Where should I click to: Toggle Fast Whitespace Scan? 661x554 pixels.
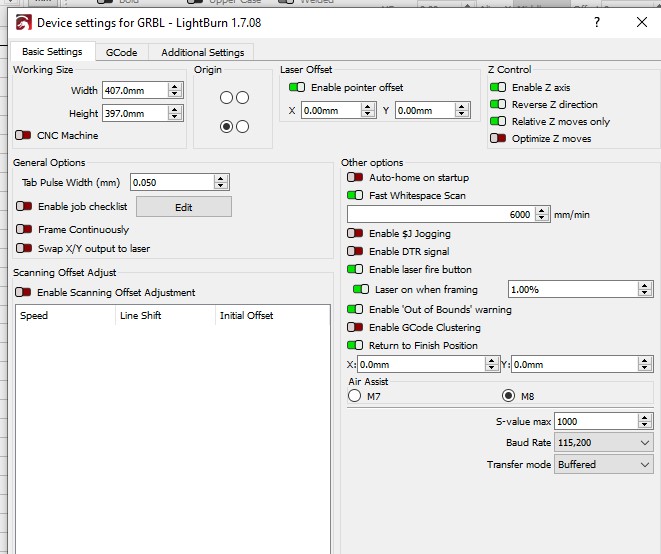coord(355,195)
